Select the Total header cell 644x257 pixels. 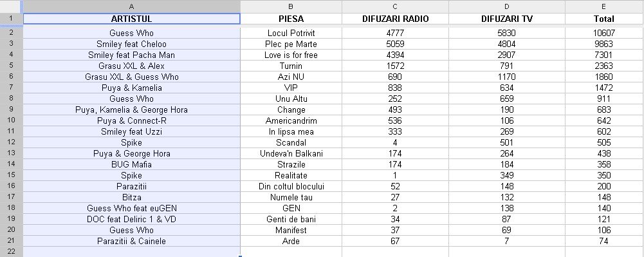click(x=604, y=19)
